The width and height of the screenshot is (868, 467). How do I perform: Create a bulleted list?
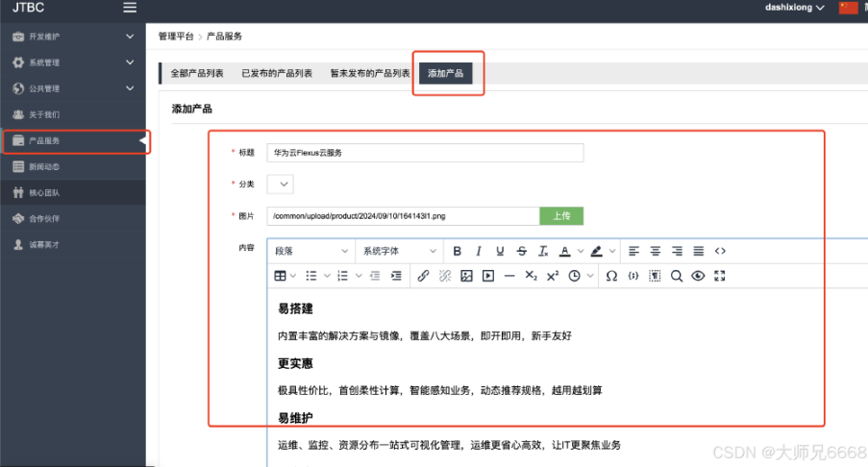coord(311,276)
